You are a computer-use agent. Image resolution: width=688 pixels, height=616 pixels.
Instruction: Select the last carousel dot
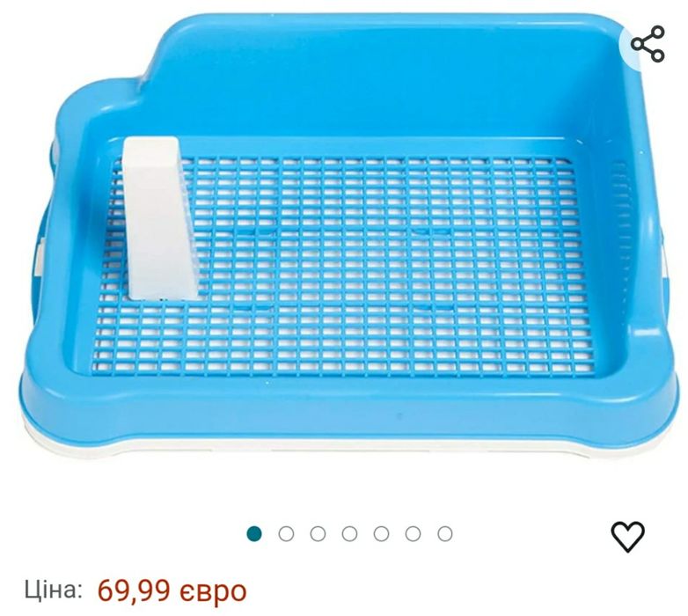[445, 534]
